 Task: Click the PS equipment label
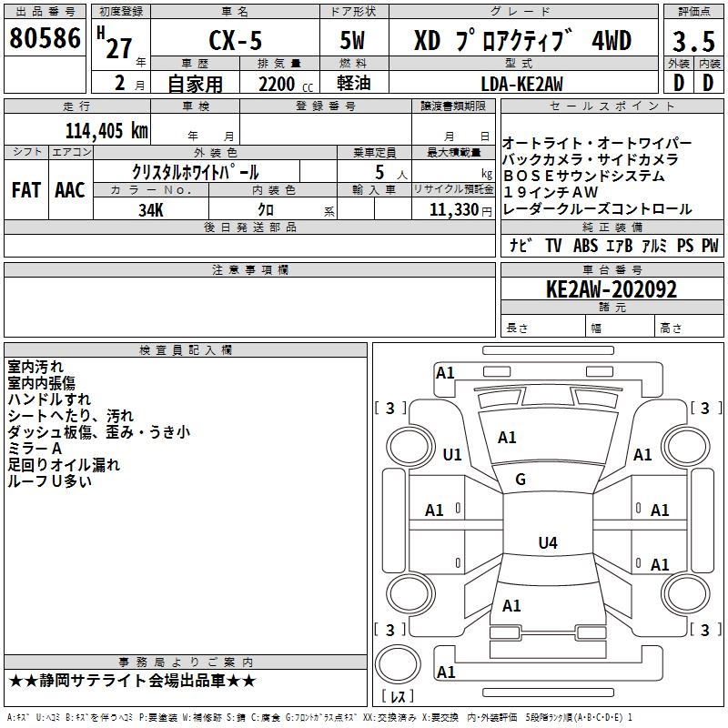coord(685,245)
